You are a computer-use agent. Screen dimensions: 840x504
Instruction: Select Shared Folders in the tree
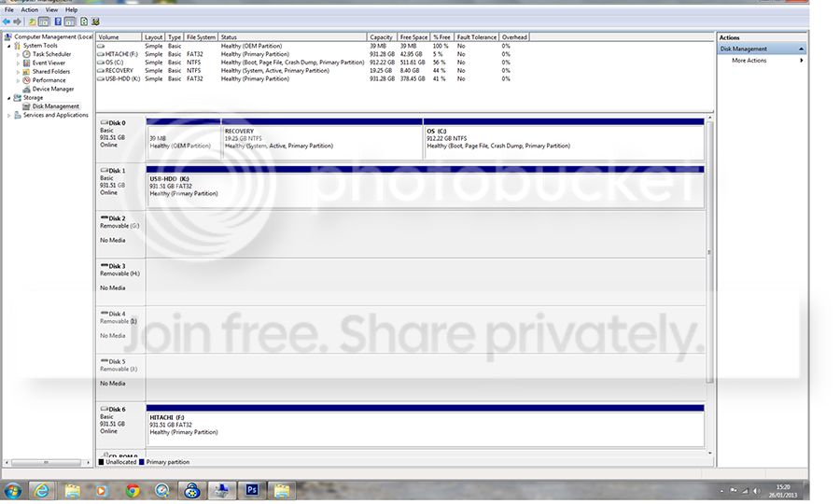coord(51,71)
